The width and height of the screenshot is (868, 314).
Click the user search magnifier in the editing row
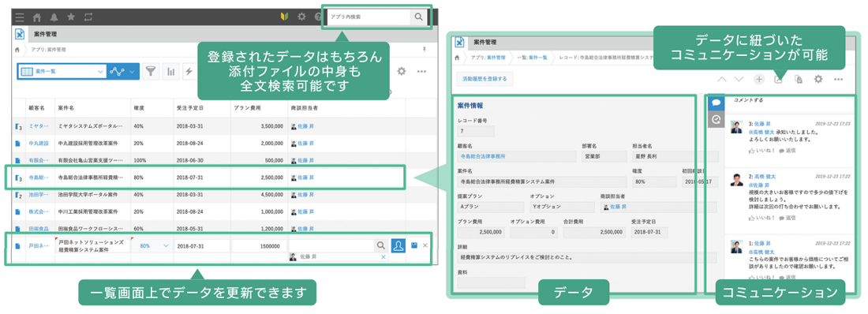click(x=381, y=245)
